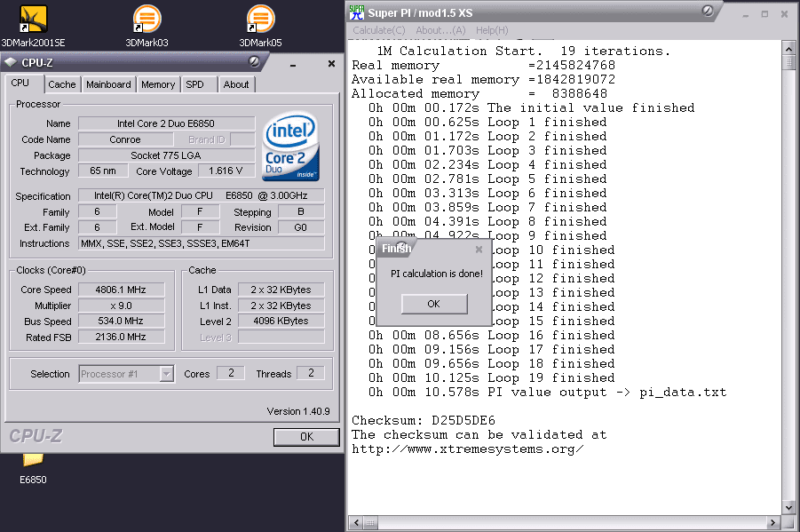Click the 'Real memory =2145824768' line
Viewport: 800px width, 532px height.
(x=483, y=66)
